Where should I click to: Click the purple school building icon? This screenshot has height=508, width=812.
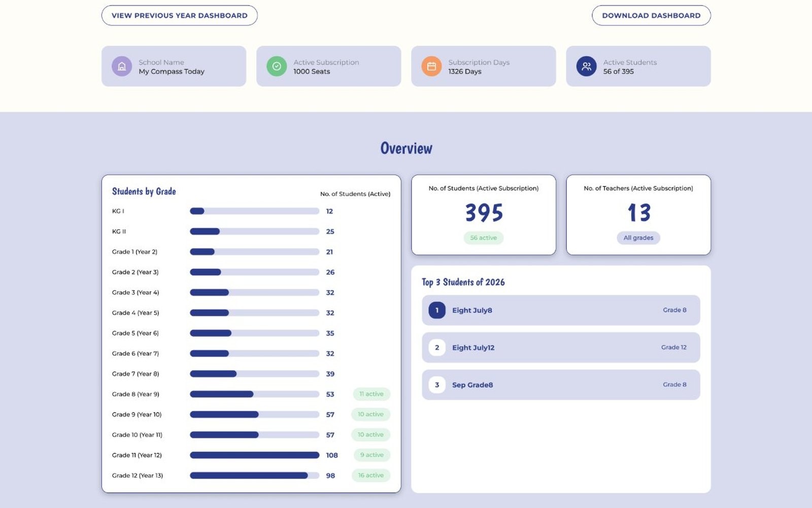[122, 66]
